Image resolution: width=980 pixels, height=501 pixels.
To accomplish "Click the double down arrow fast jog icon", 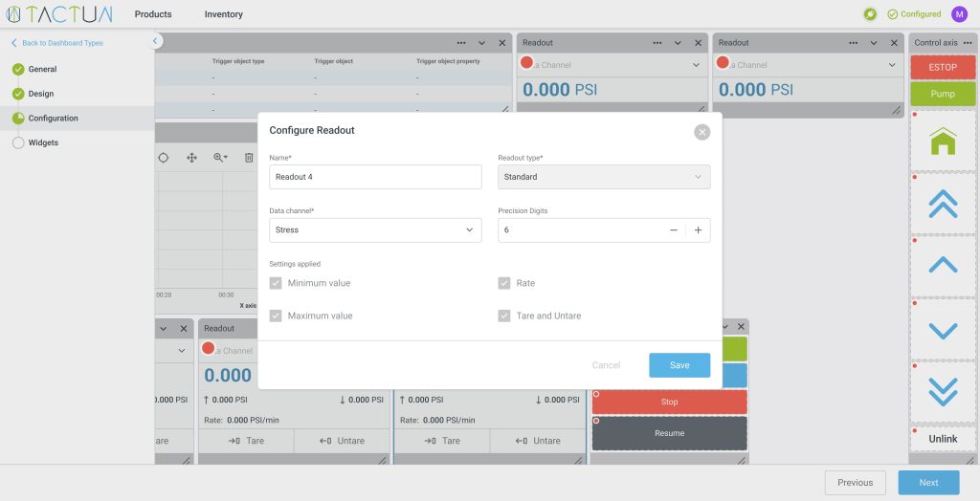I will point(943,392).
